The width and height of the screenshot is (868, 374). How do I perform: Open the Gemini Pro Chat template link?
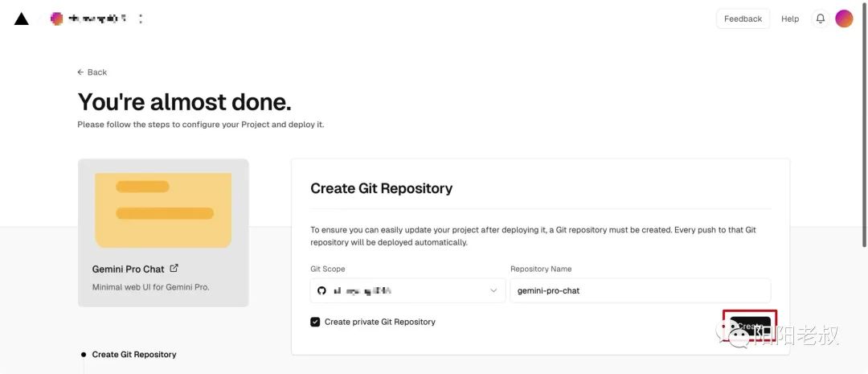pos(129,269)
